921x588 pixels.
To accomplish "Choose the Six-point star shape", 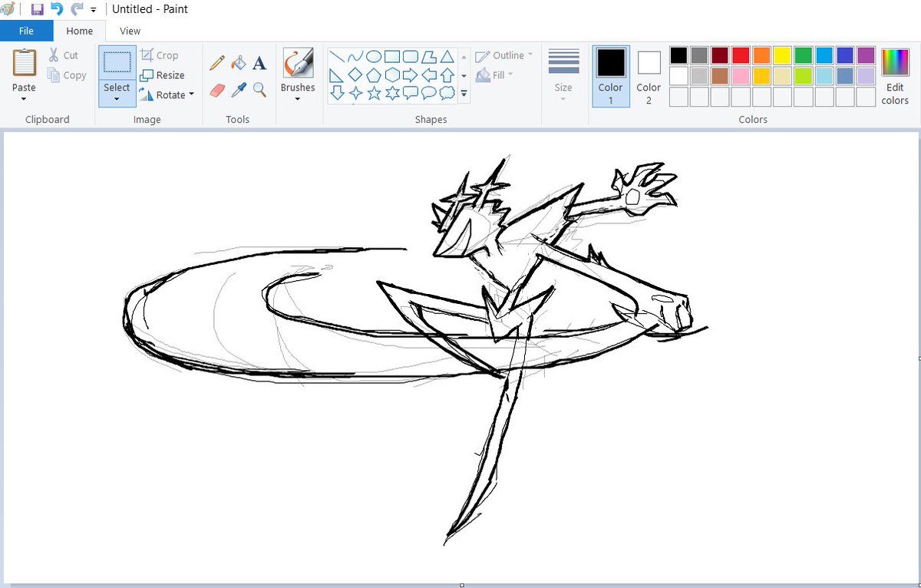I will (392, 93).
